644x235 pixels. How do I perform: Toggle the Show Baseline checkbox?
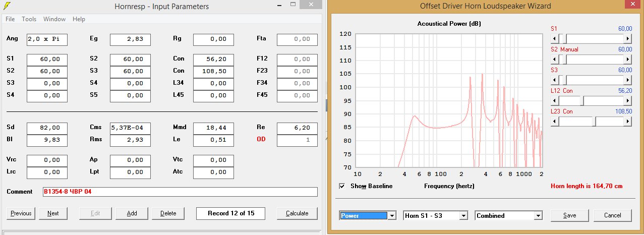coord(343,186)
